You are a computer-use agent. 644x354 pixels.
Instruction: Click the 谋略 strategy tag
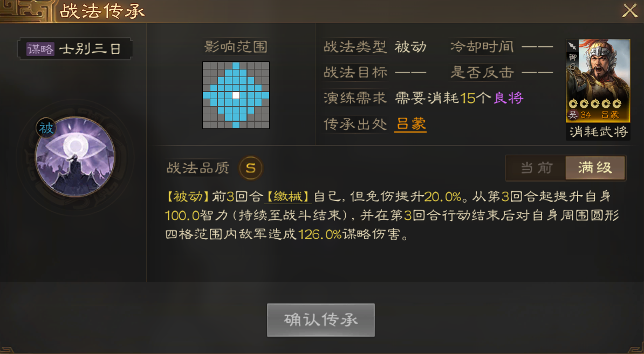40,49
